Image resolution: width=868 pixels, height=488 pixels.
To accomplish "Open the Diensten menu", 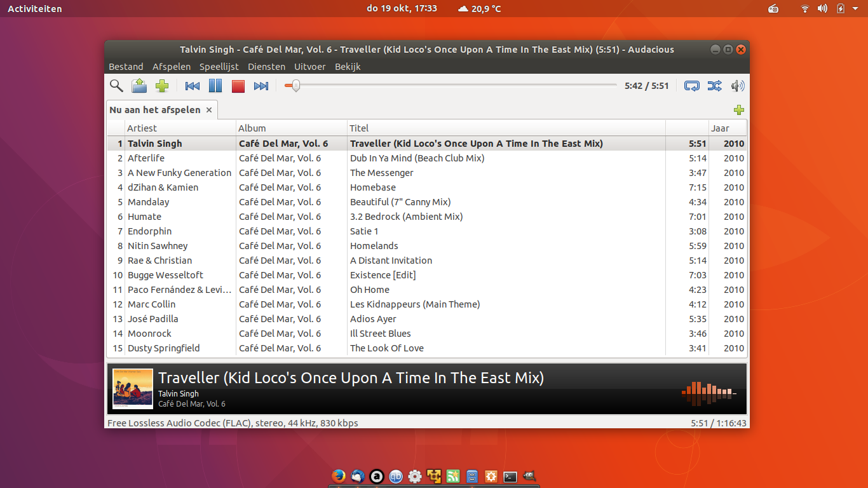I will pyautogui.click(x=266, y=67).
